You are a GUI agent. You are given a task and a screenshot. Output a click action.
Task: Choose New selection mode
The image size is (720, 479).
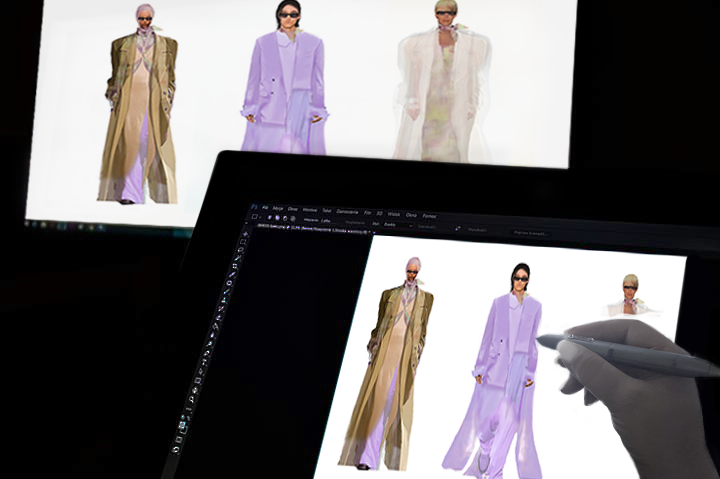270,217
